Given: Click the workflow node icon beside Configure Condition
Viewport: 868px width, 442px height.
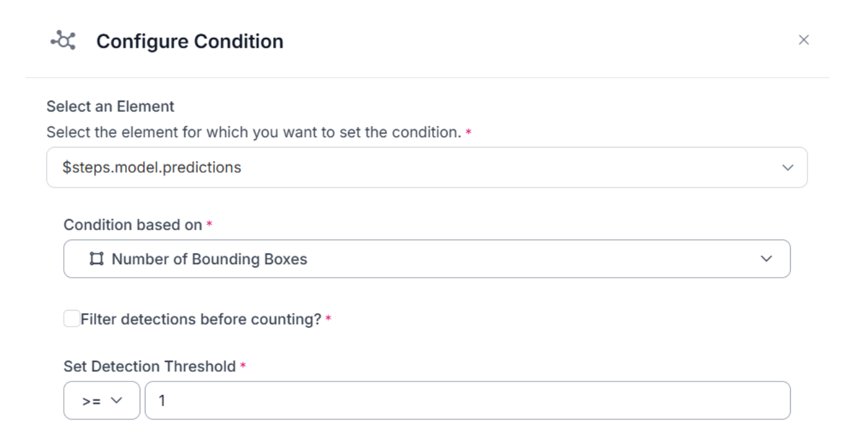Looking at the screenshot, I should [x=63, y=41].
